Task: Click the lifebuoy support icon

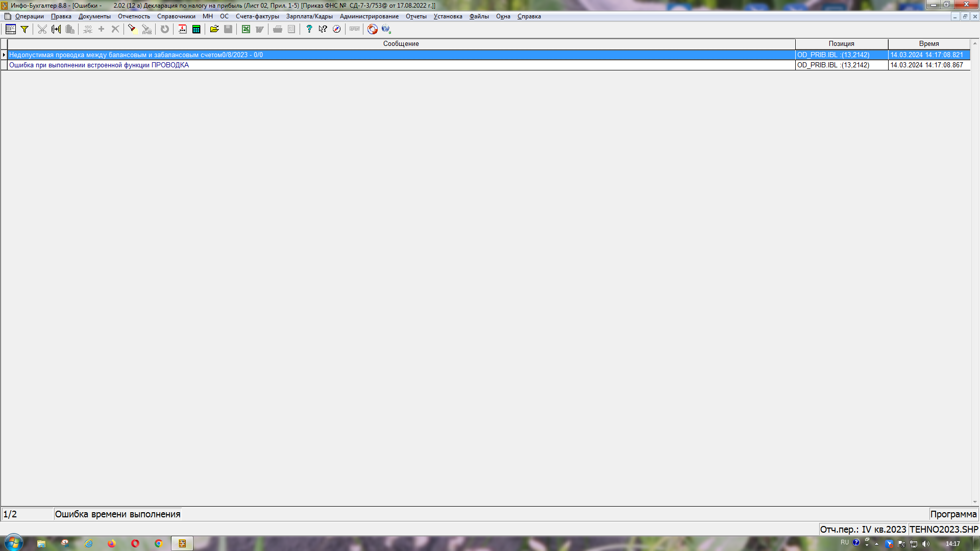Action: [x=373, y=29]
